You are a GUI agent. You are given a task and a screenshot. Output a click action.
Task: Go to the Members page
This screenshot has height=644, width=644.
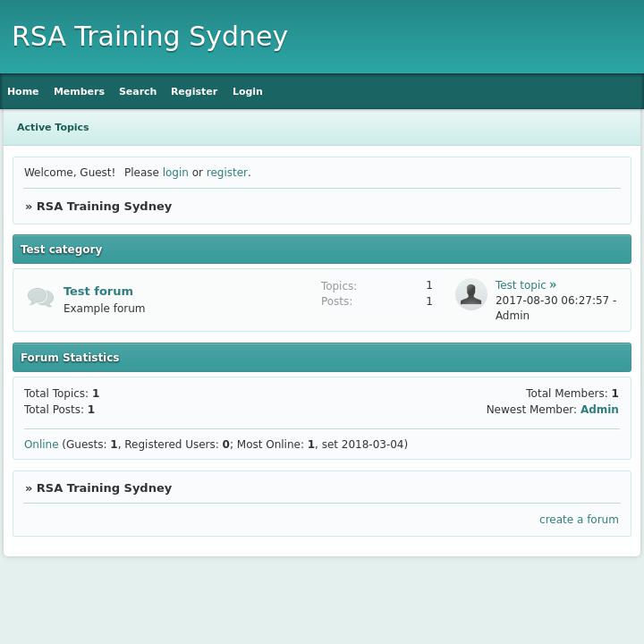[79, 91]
